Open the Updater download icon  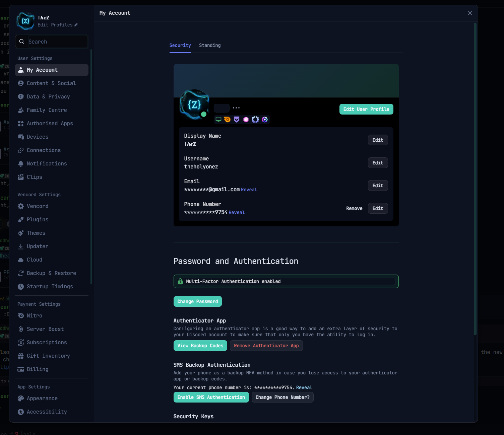21,246
